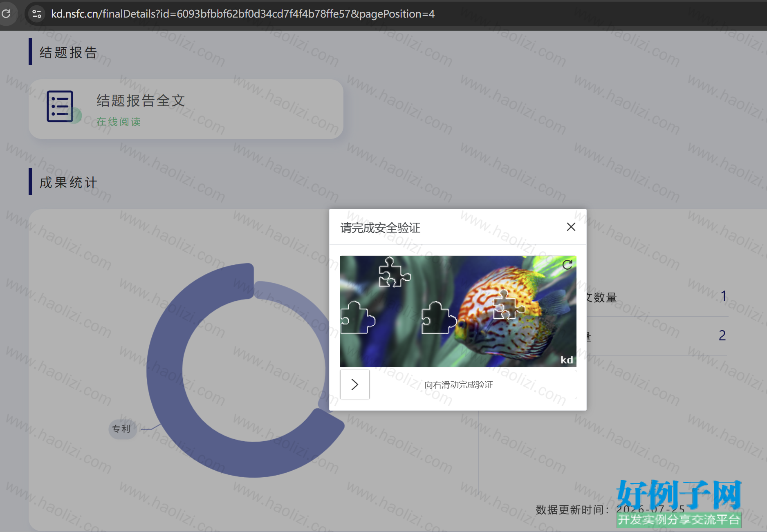767x532 pixels.
Task: Click the 专利 chart label
Action: point(121,429)
